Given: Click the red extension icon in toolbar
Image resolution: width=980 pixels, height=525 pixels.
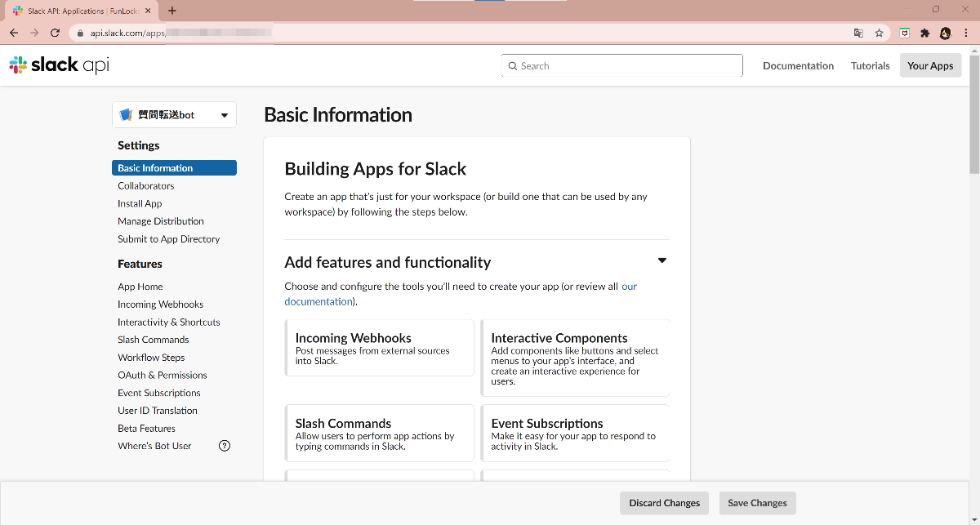Looking at the screenshot, I should pyautogui.click(x=905, y=33).
